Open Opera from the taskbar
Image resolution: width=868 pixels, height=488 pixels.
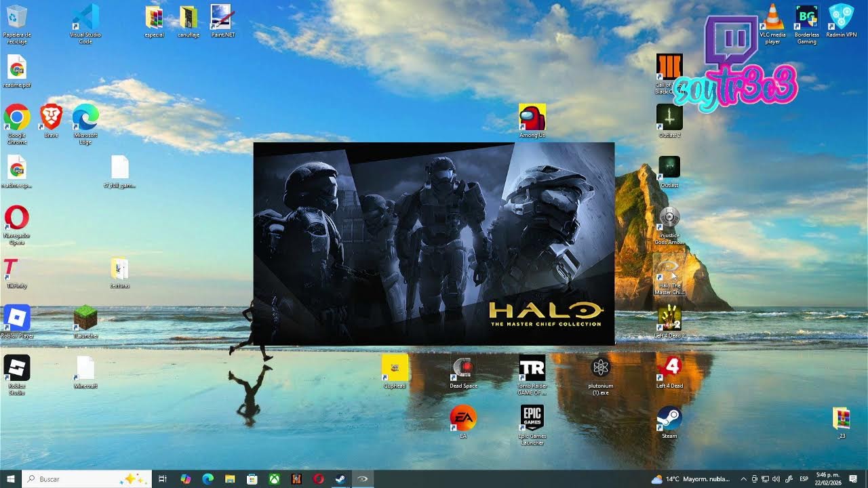tap(318, 479)
